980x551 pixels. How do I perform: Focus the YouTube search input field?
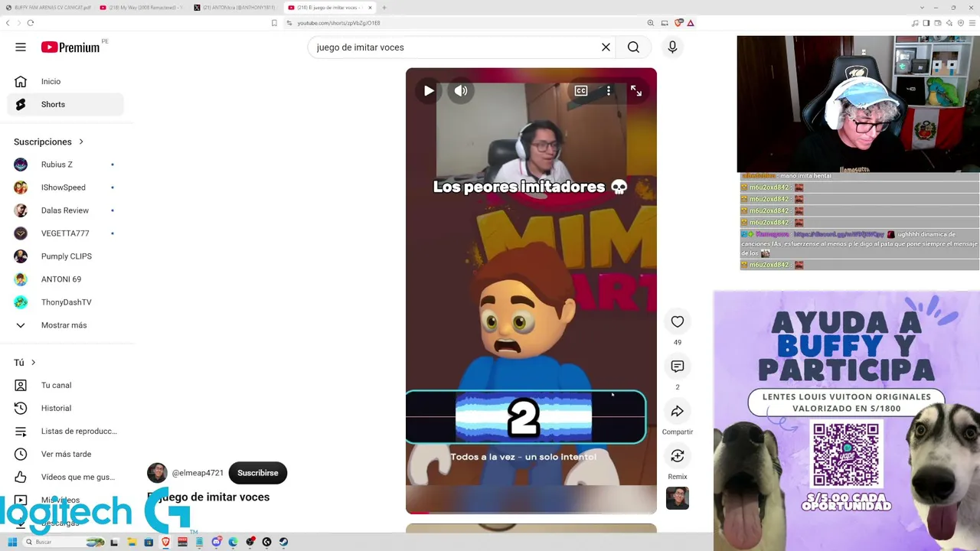tap(456, 47)
